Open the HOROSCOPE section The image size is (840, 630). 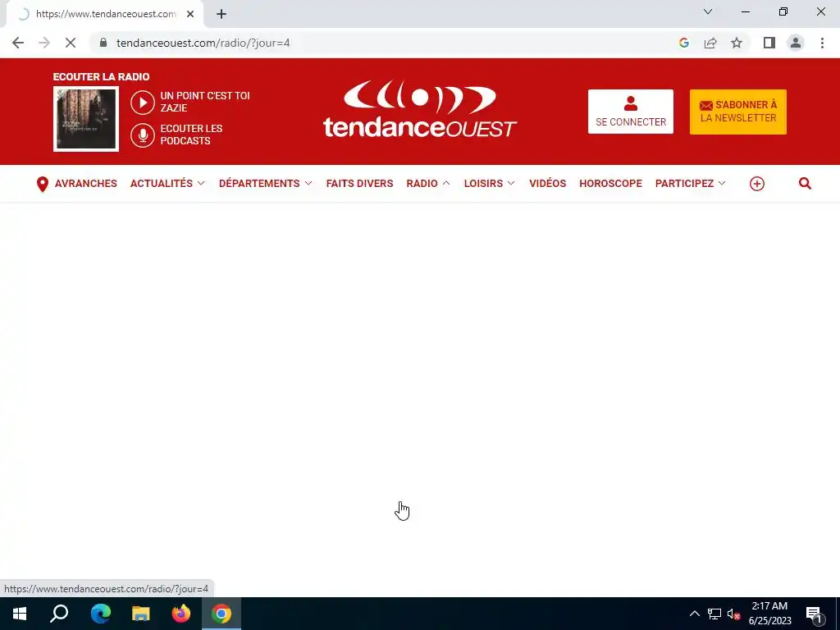click(610, 183)
